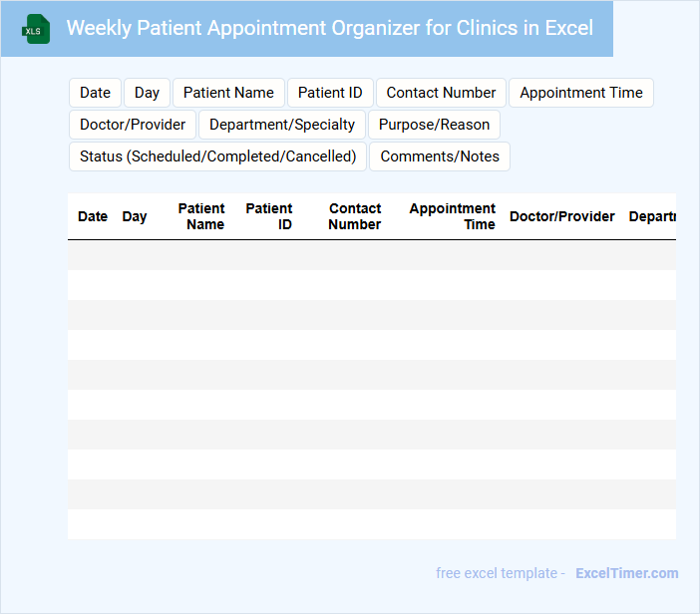
Task: Select the Contact Number column header
Action: coord(355,216)
